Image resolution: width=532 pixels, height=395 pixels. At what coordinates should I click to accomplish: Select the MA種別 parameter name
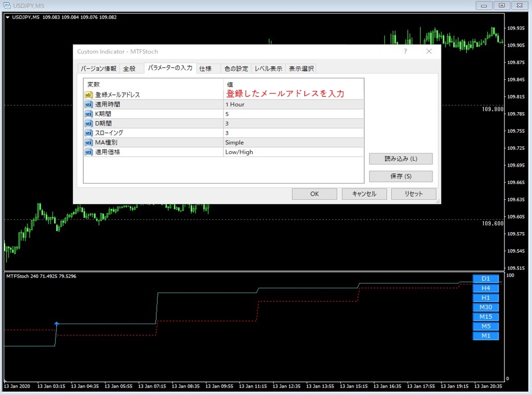[106, 142]
